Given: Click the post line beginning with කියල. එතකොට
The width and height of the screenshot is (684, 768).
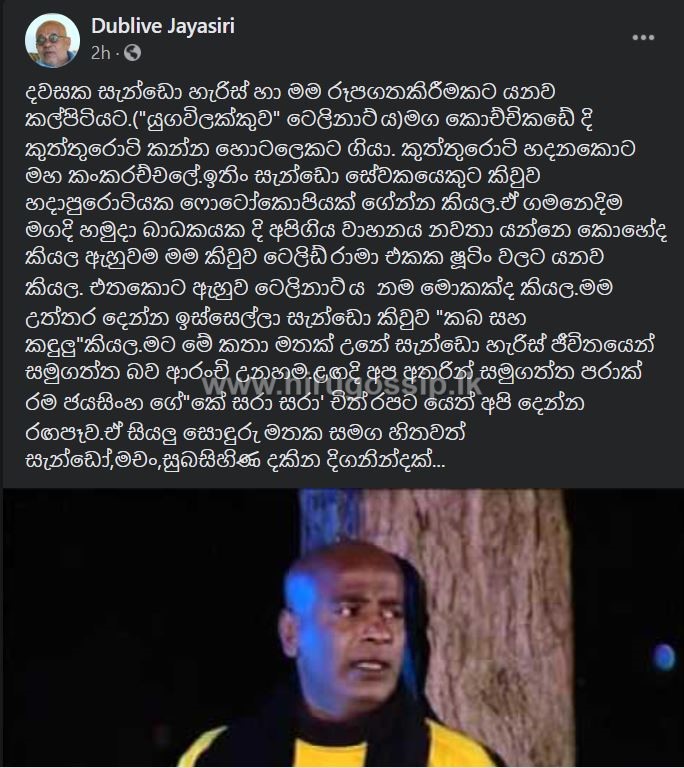Looking at the screenshot, I should coord(319,289).
